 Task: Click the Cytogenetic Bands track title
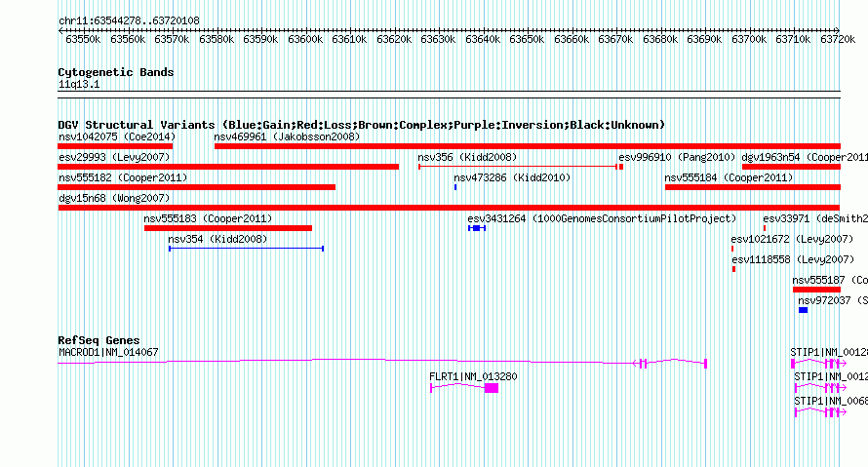coord(116,72)
